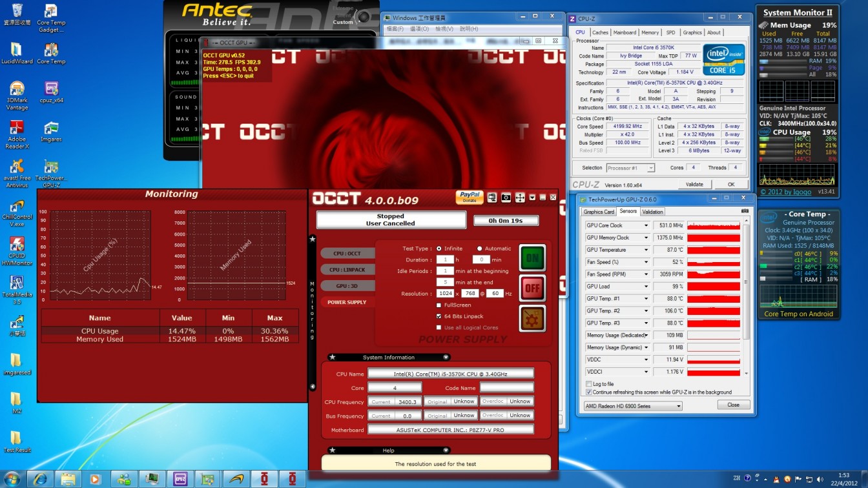Expand the GPU Temperature sensor dropdown

646,250
